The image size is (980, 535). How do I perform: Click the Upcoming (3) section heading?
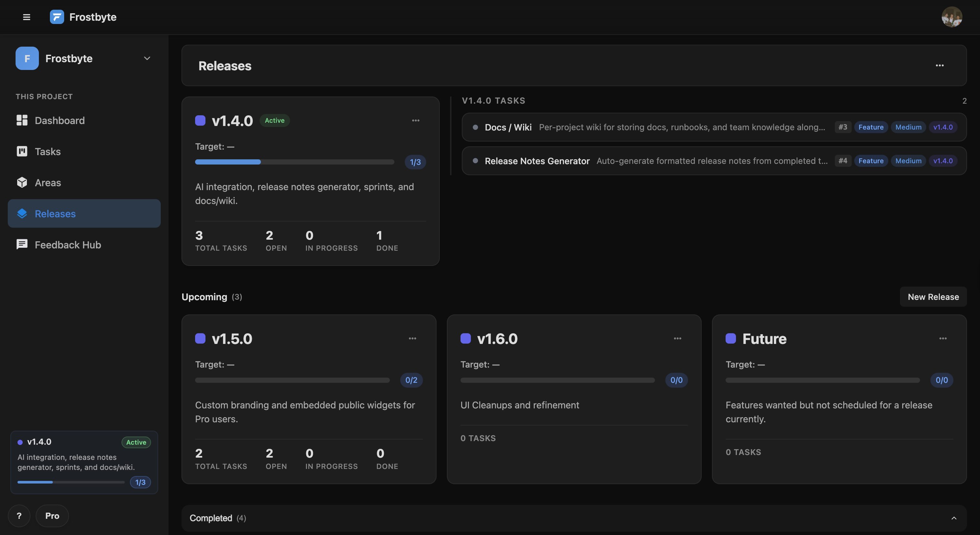click(x=212, y=297)
